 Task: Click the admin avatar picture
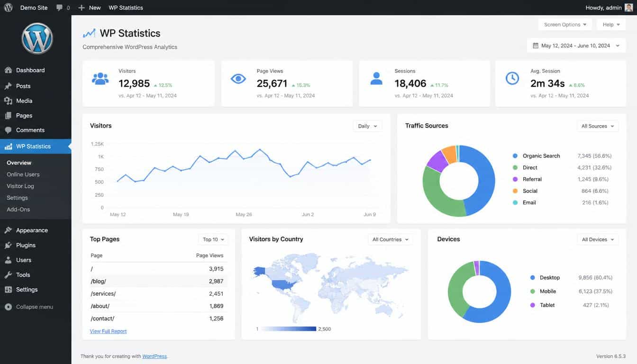tap(628, 8)
